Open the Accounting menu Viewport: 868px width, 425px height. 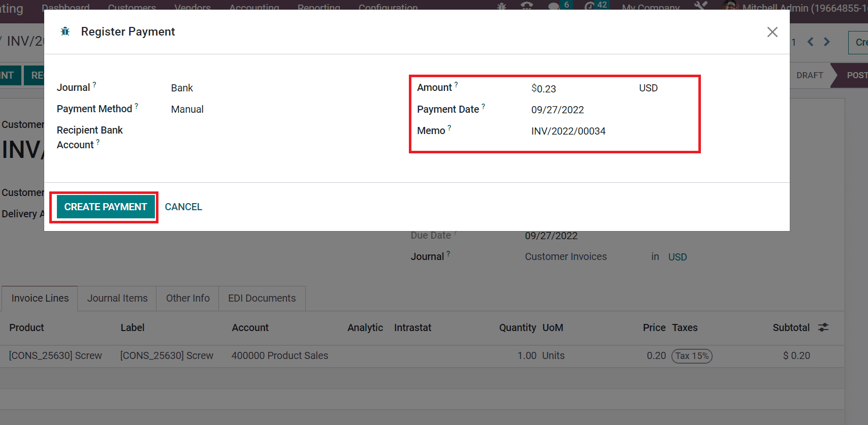tap(254, 7)
